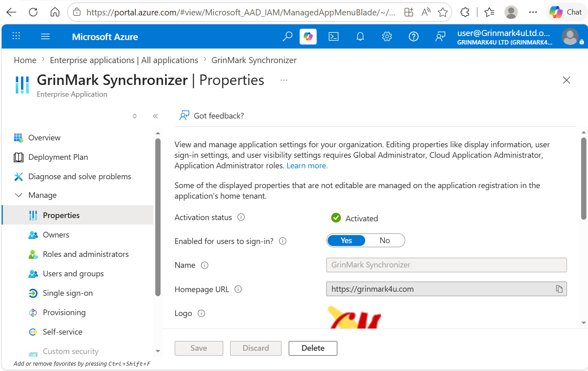This screenshot has width=588, height=371.
Task: Click the main pane vertical scrollbar
Action: (x=584, y=178)
